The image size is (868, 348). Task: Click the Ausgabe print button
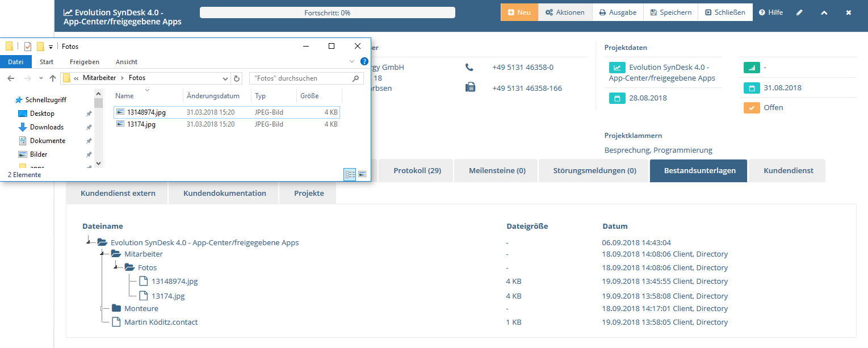(618, 12)
